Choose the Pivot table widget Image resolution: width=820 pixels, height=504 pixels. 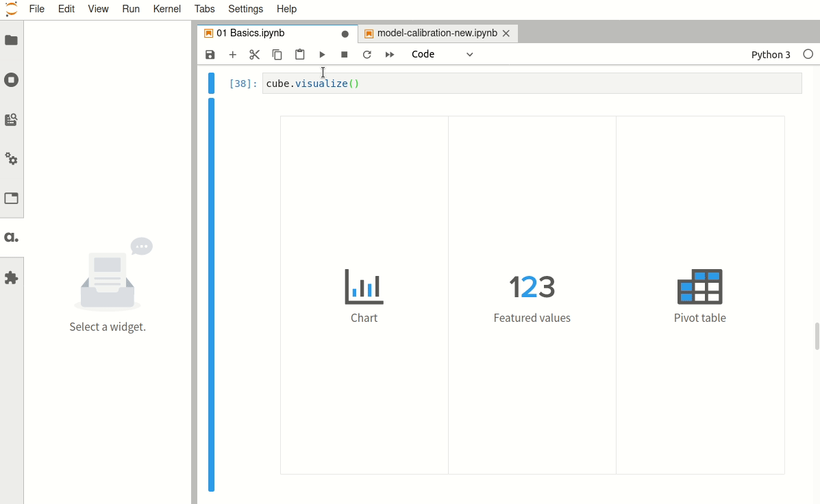699,295
